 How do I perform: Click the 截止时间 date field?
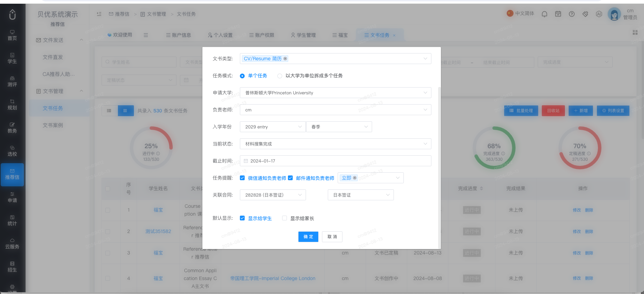click(x=336, y=161)
